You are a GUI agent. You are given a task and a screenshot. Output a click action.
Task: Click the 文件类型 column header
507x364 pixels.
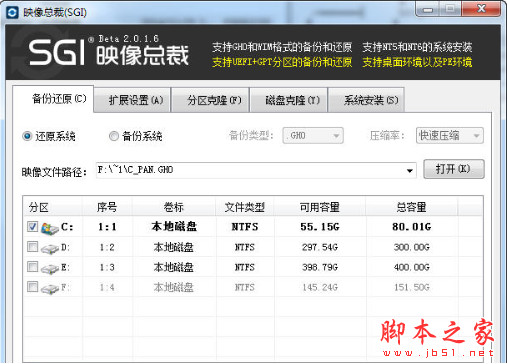coord(245,207)
